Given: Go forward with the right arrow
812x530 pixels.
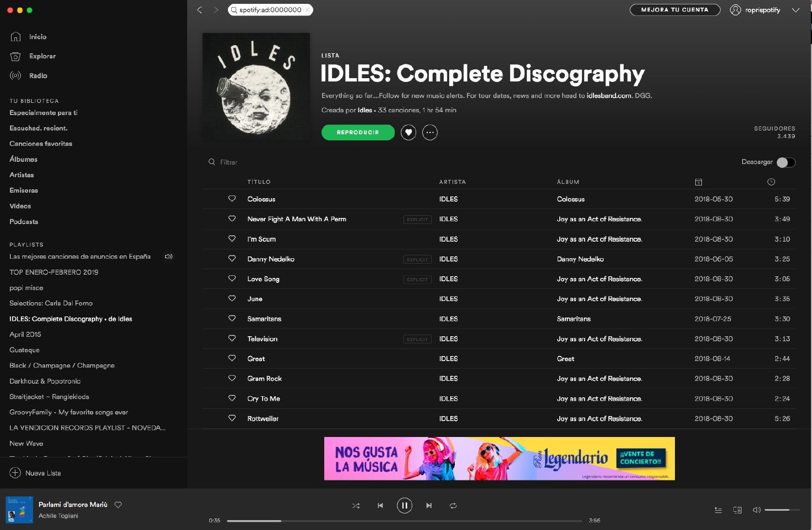Looking at the screenshot, I should click(216, 10).
